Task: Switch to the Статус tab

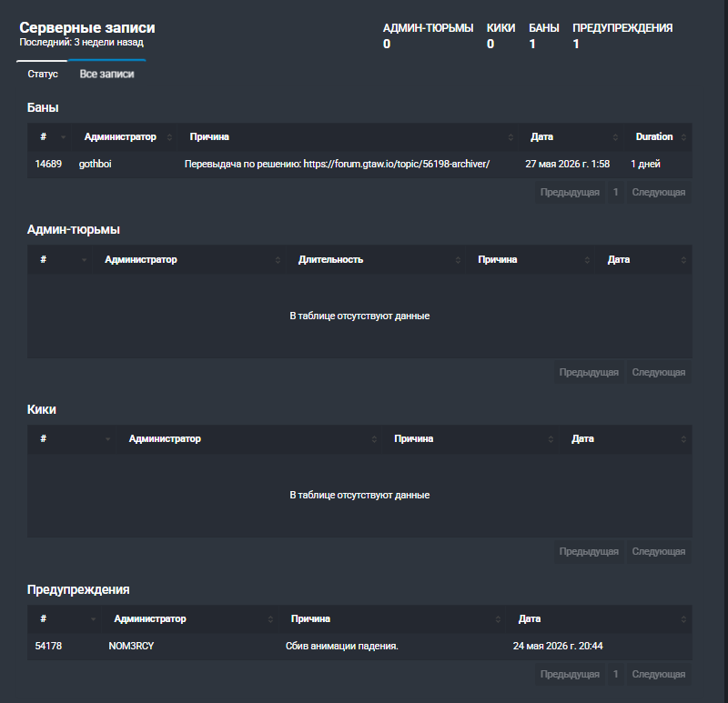Action: (42, 74)
